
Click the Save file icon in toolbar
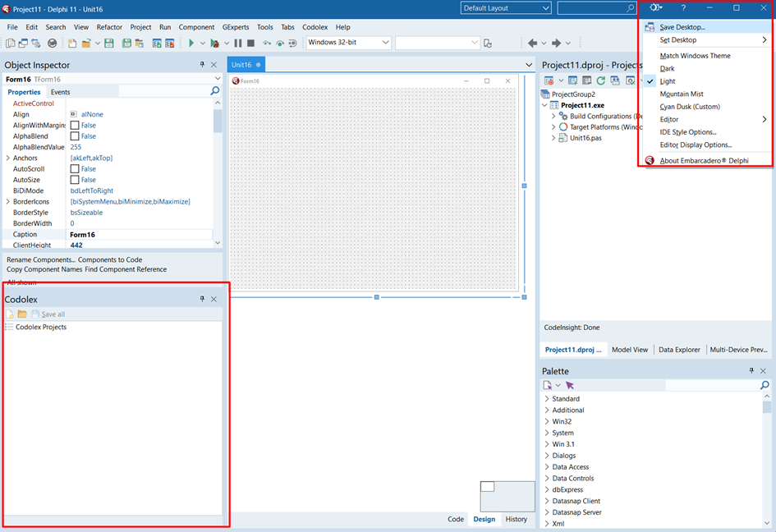109,43
